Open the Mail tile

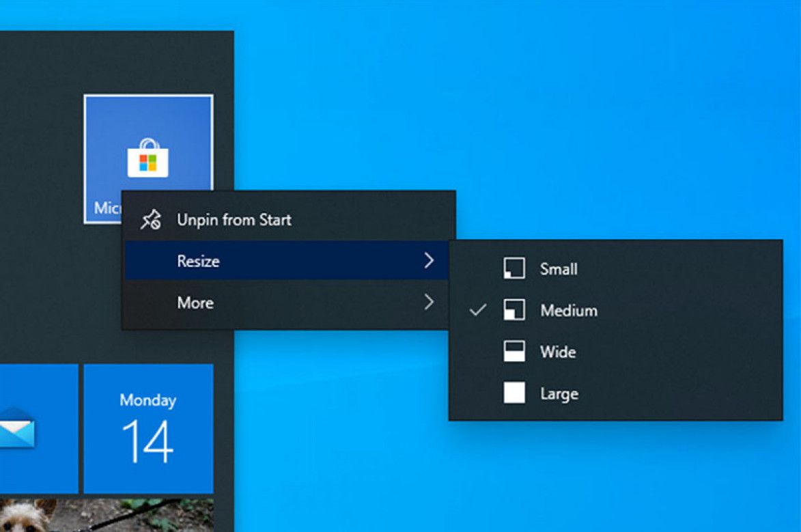click(x=39, y=429)
